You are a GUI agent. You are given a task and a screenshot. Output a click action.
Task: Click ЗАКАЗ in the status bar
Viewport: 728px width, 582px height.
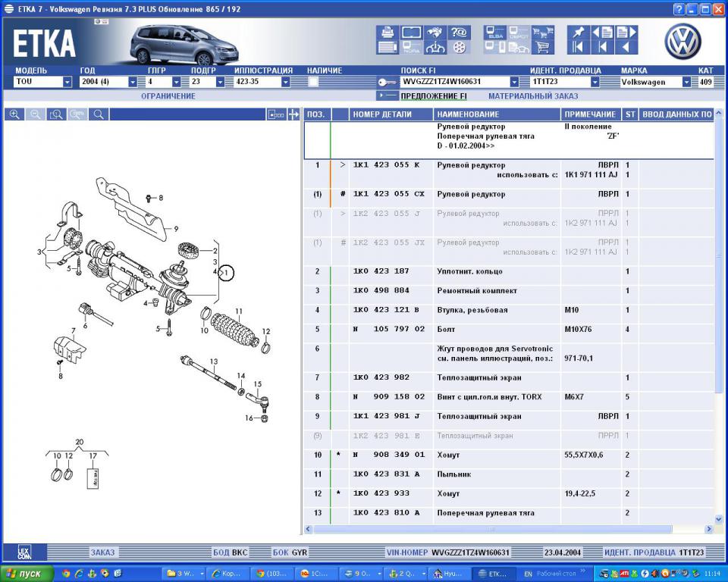tap(102, 552)
